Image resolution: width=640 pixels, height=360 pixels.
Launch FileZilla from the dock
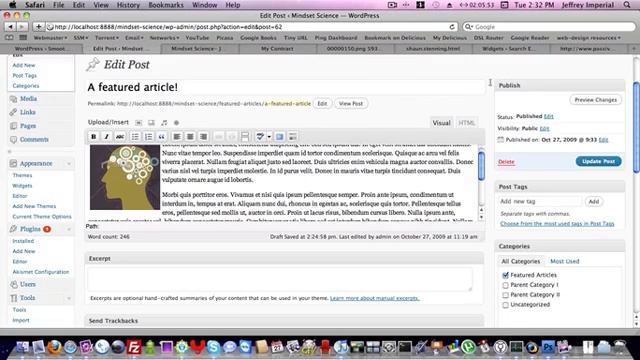(134, 347)
